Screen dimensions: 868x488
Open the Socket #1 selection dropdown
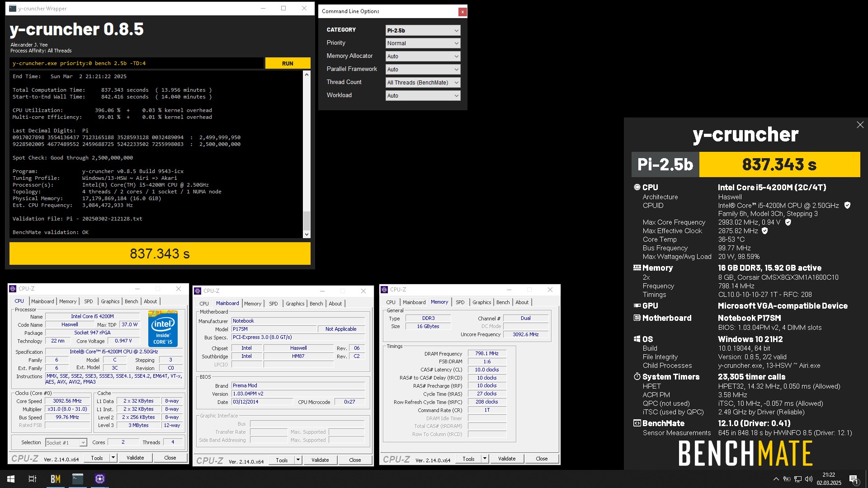click(66, 442)
